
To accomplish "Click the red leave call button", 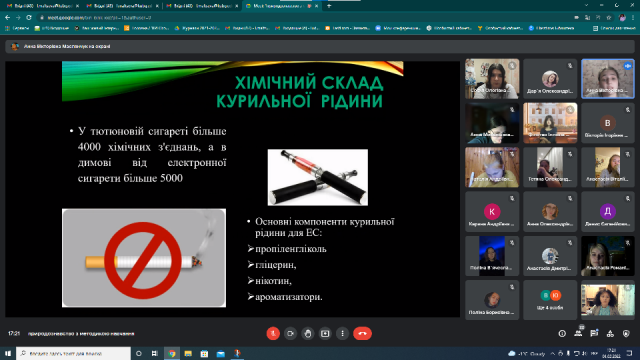I will click(x=362, y=333).
